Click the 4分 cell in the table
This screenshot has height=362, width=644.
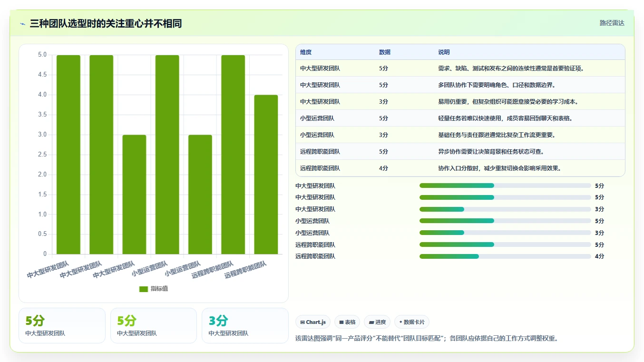(x=383, y=168)
